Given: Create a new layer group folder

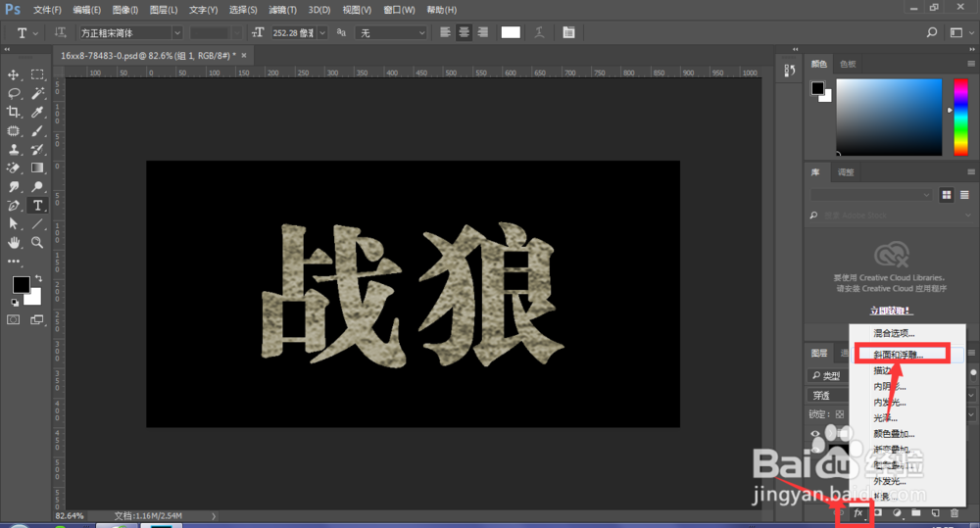Looking at the screenshot, I should pos(915,513).
